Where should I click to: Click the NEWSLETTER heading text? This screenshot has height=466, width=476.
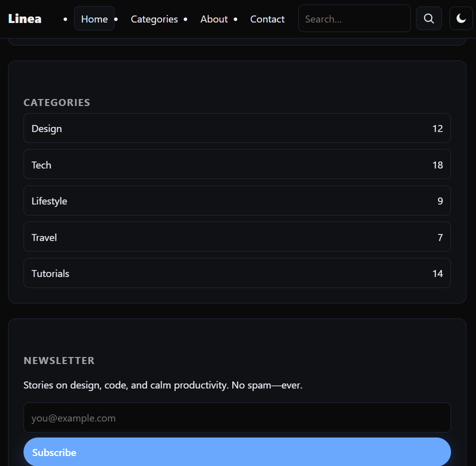tap(59, 361)
